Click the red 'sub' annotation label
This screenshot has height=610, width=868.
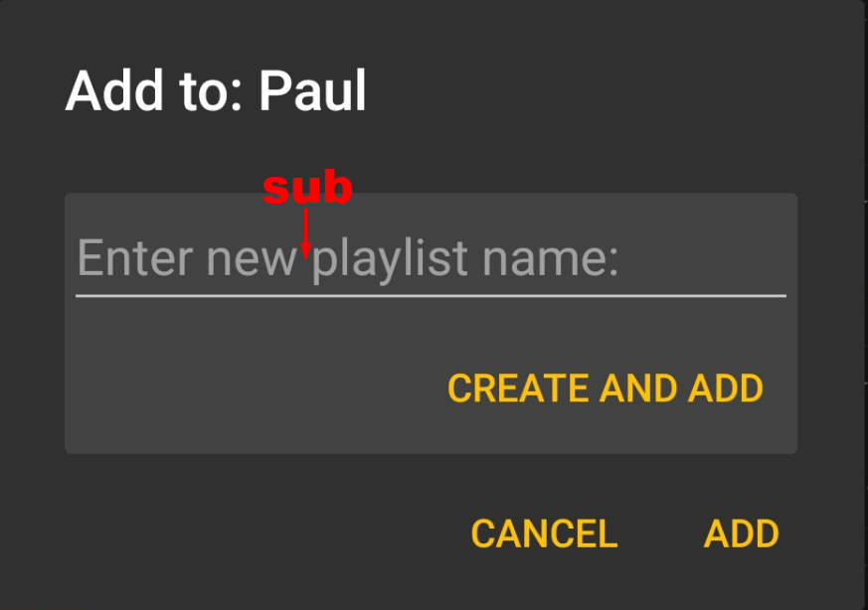tap(306, 189)
